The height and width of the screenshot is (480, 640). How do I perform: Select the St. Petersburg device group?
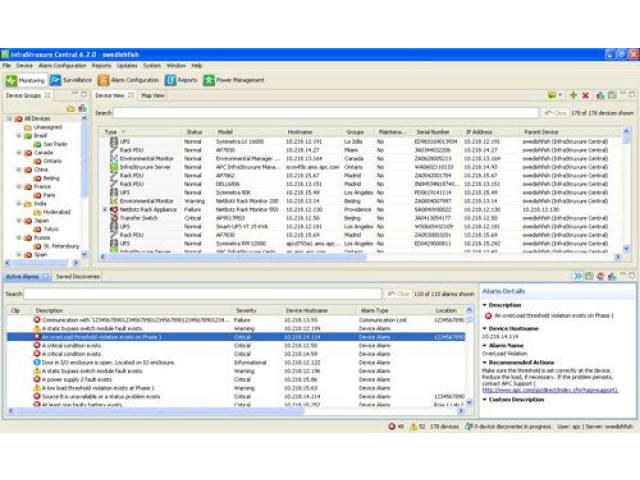point(57,246)
